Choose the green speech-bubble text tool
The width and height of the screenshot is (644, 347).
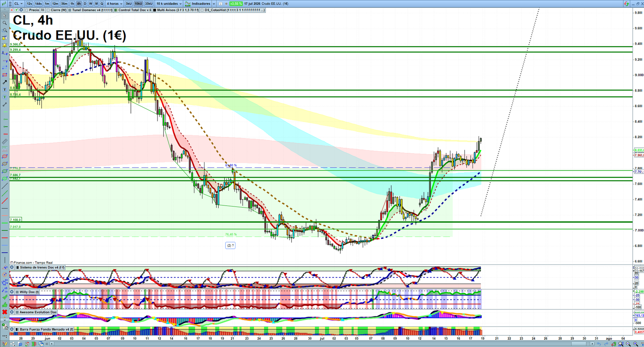click(4, 97)
